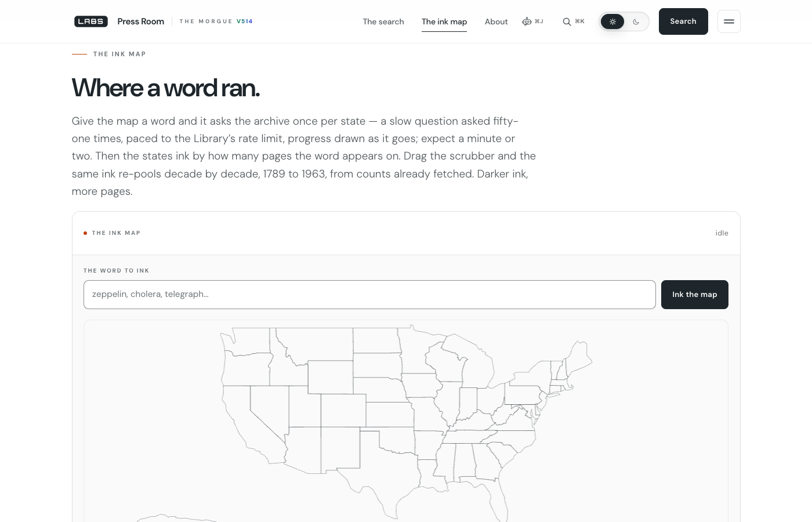Go to The search nav item
Screen dimensions: 812x522
[x=383, y=21]
